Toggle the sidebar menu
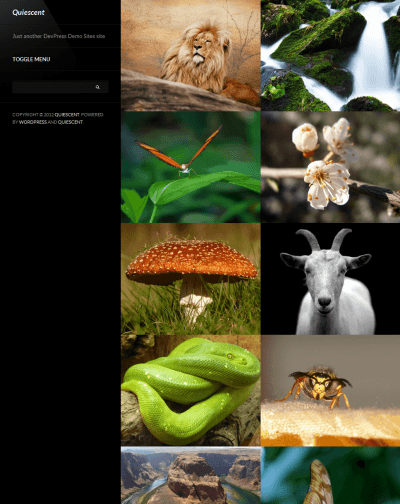The width and height of the screenshot is (400, 504). click(31, 59)
